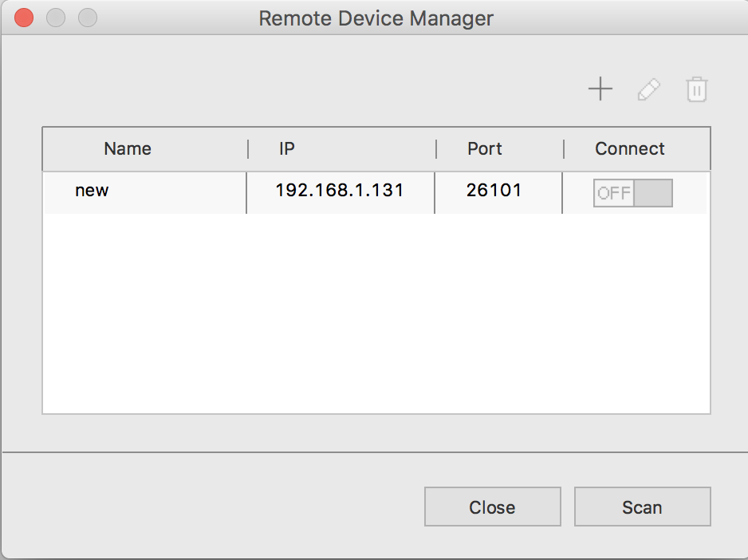Viewport: 748px width, 560px height.
Task: Select the device named new
Action: pos(92,191)
